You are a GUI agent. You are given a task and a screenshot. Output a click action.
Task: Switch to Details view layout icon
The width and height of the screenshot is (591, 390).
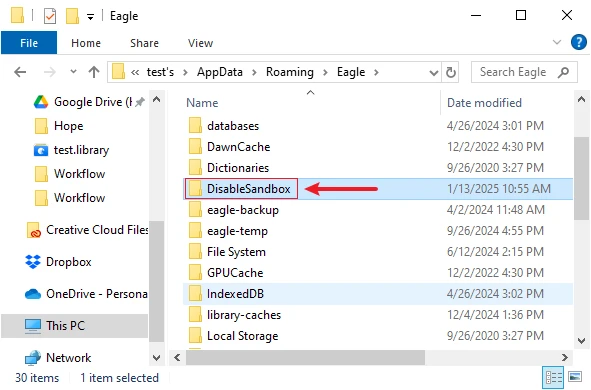click(554, 377)
